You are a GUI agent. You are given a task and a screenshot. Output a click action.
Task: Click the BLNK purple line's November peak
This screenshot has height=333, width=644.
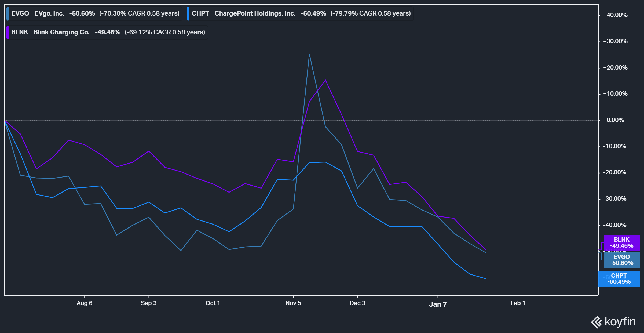tap(325, 80)
